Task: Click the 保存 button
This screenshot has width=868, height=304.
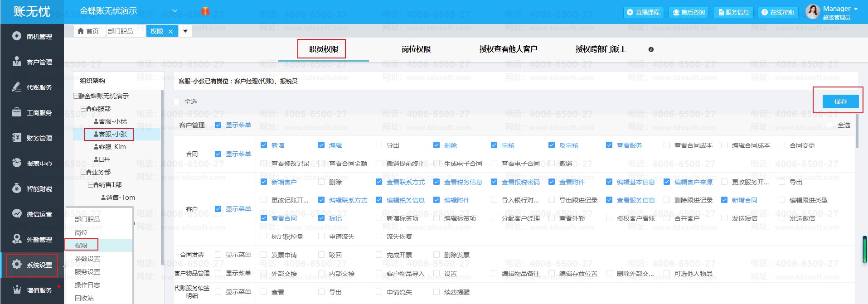Action: point(840,101)
